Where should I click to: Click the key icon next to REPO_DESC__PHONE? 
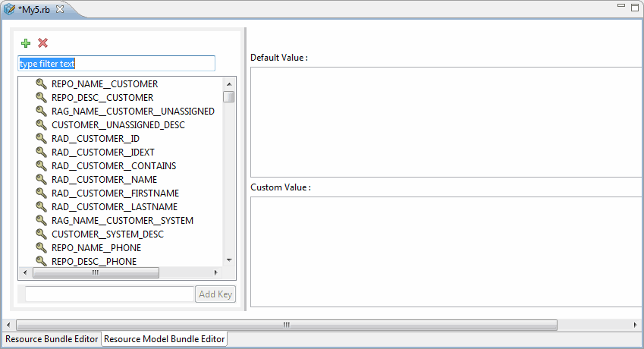41,261
